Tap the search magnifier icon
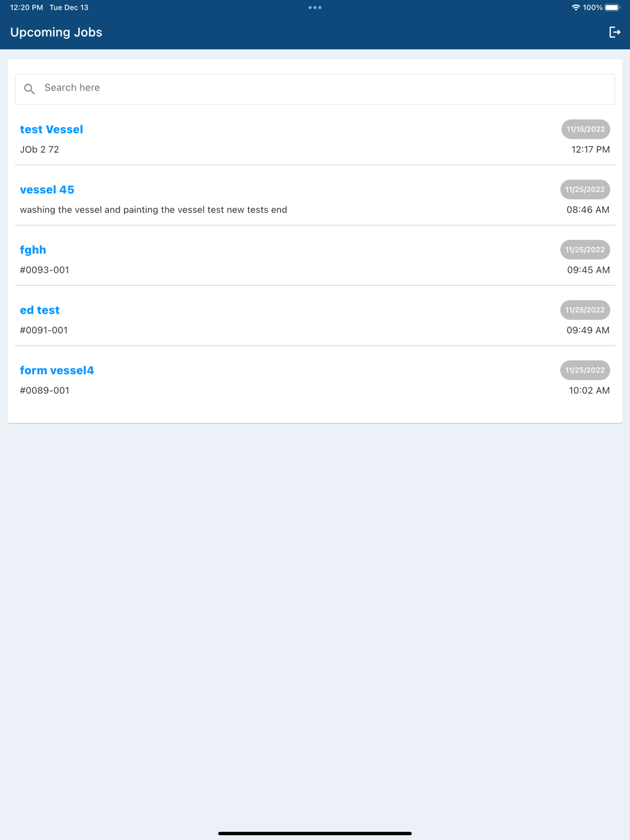Image resolution: width=630 pixels, height=840 pixels. pos(30,89)
